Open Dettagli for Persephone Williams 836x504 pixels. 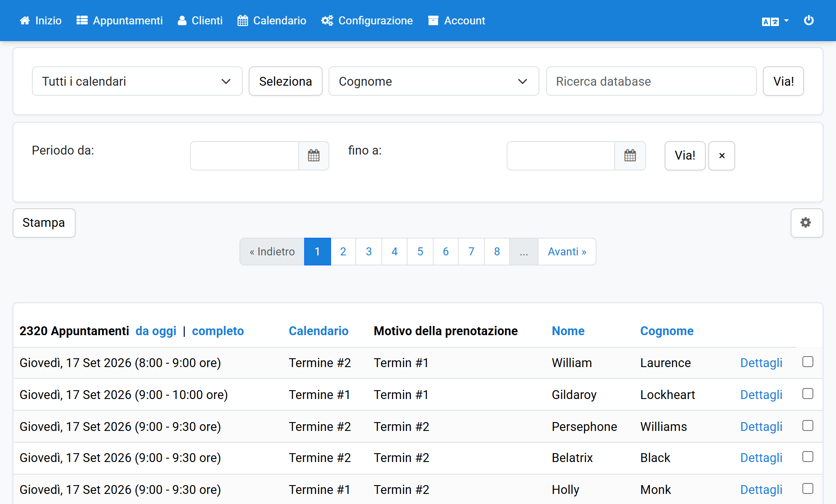coord(761,426)
